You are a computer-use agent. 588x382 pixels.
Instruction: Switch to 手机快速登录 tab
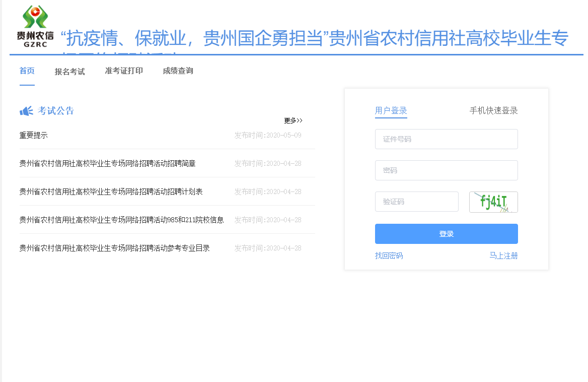pos(493,111)
